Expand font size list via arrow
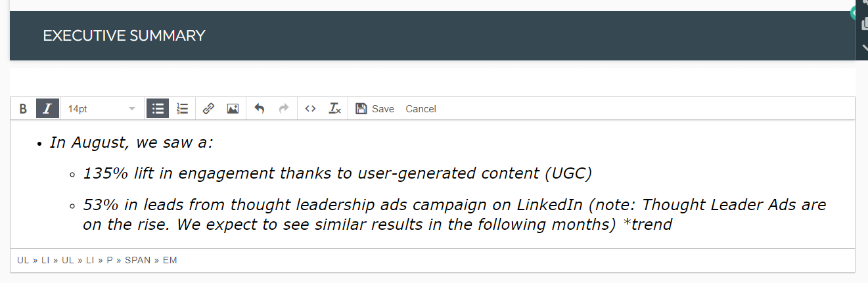868x283 pixels. click(132, 109)
